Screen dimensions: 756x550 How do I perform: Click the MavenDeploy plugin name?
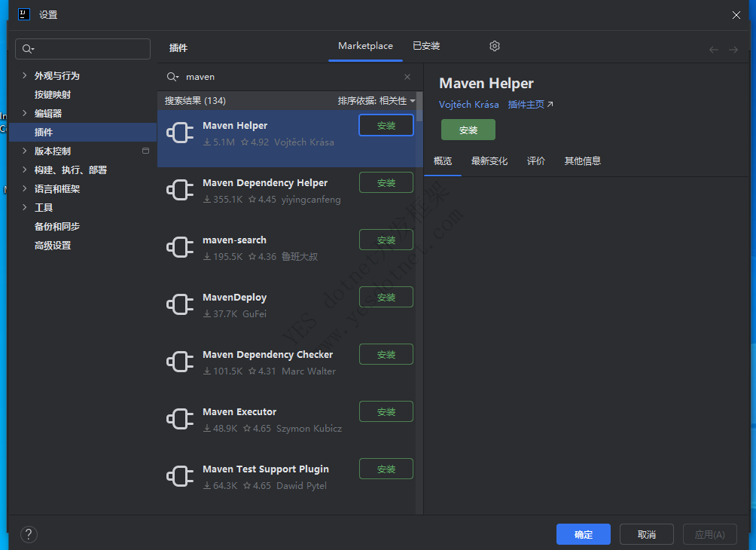tap(235, 297)
